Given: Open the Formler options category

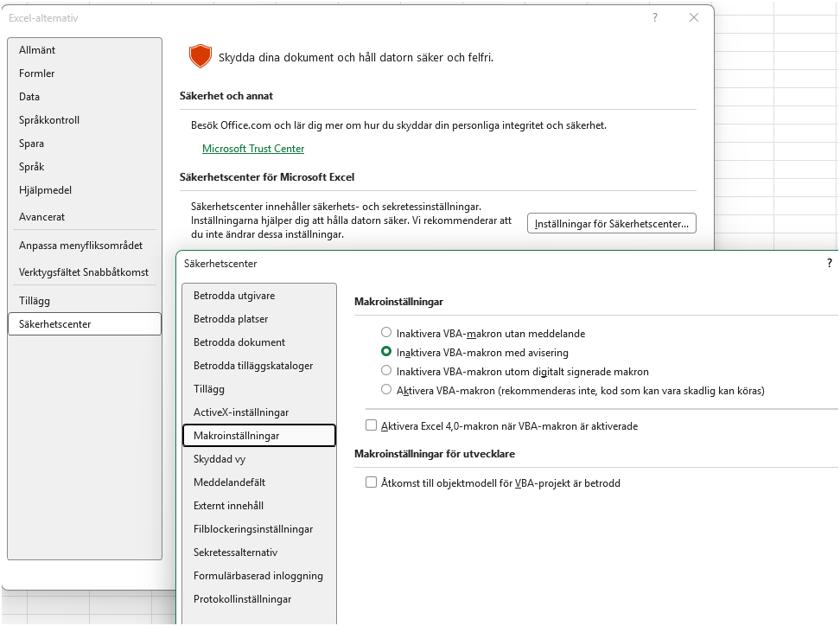Looking at the screenshot, I should tap(85, 73).
